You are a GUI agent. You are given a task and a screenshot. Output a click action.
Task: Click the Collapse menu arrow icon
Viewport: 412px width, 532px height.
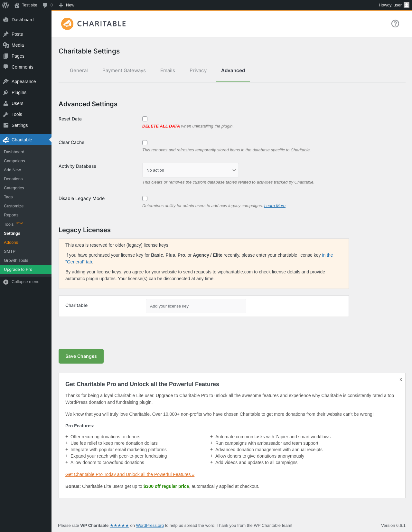6,282
